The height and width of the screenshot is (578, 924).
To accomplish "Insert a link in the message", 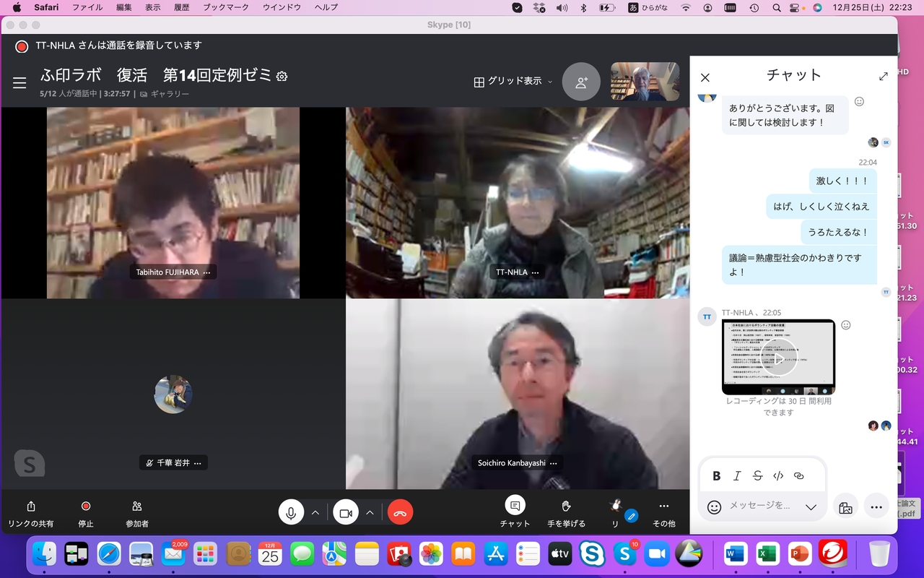I will 799,475.
